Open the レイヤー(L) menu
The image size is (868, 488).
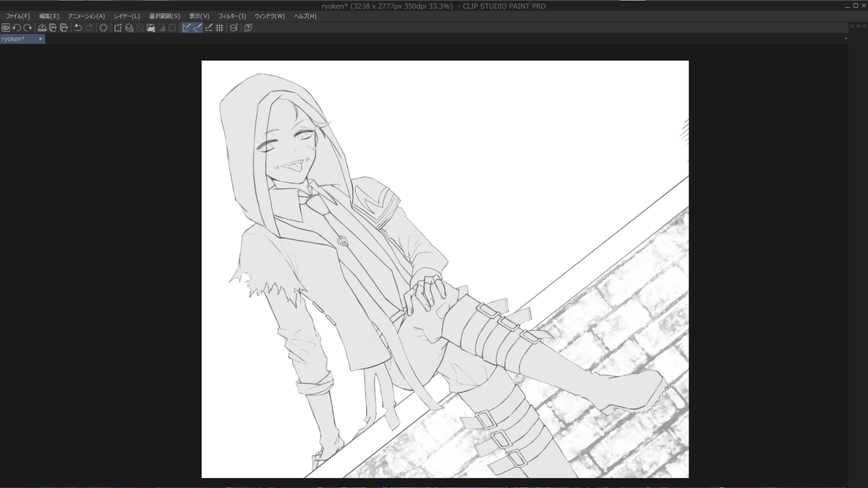[x=127, y=16]
